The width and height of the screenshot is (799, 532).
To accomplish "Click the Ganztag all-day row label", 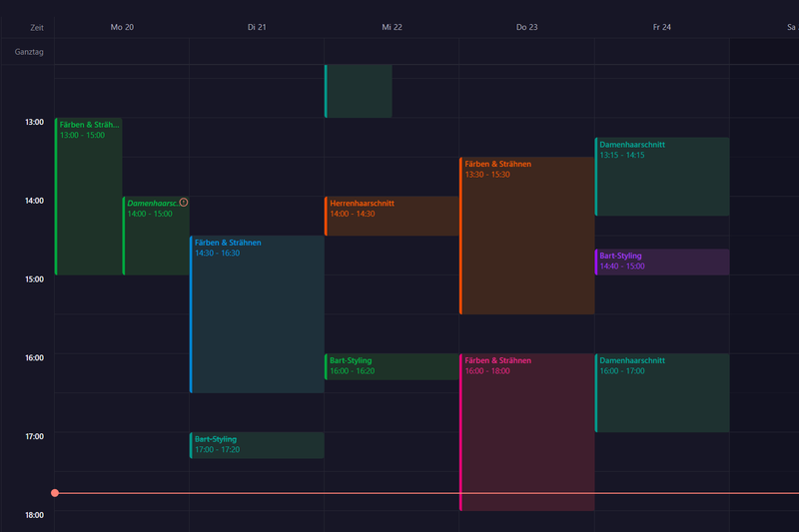I will click(x=29, y=52).
